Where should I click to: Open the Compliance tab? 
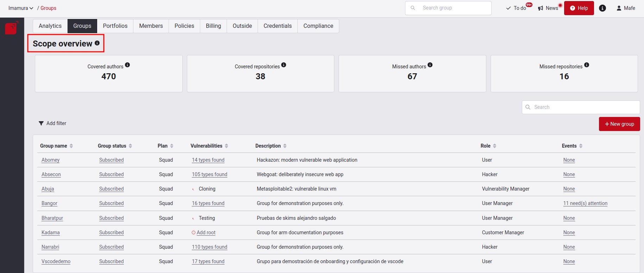point(318,26)
